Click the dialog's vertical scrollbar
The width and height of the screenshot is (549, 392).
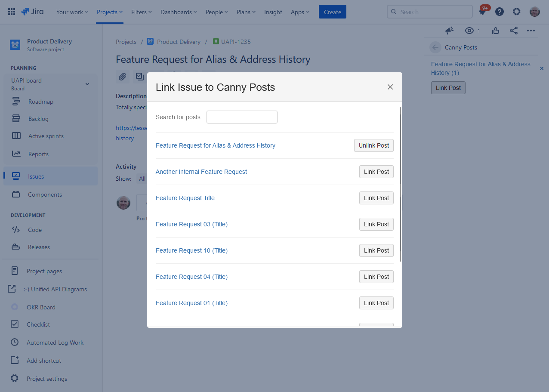(x=401, y=185)
